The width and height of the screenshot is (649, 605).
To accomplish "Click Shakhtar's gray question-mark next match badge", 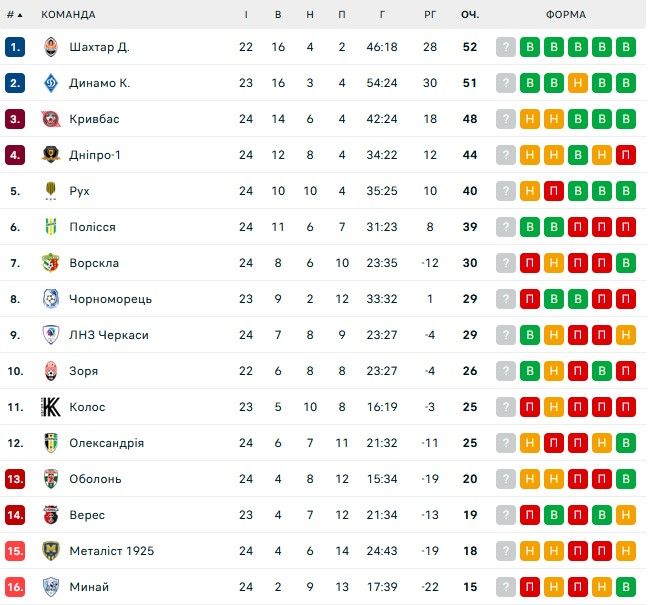I will pos(506,47).
